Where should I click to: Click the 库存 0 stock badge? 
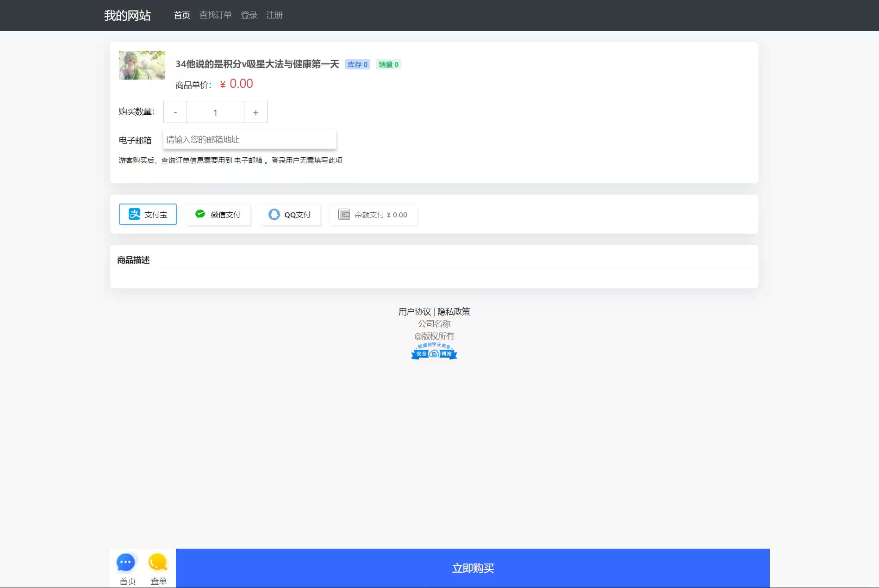[357, 64]
